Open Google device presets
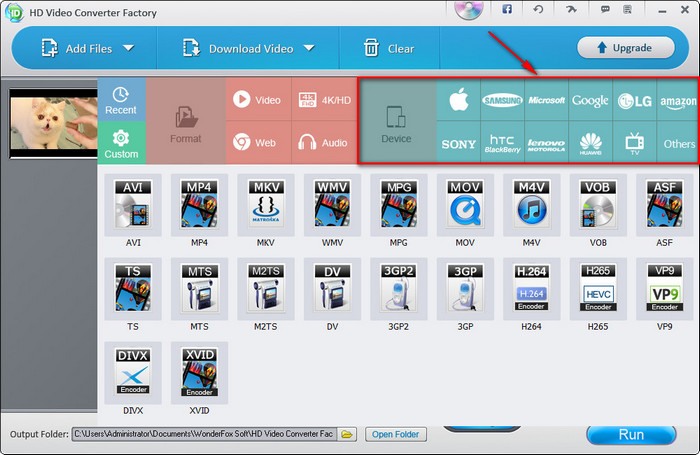The image size is (700, 455). [591, 100]
